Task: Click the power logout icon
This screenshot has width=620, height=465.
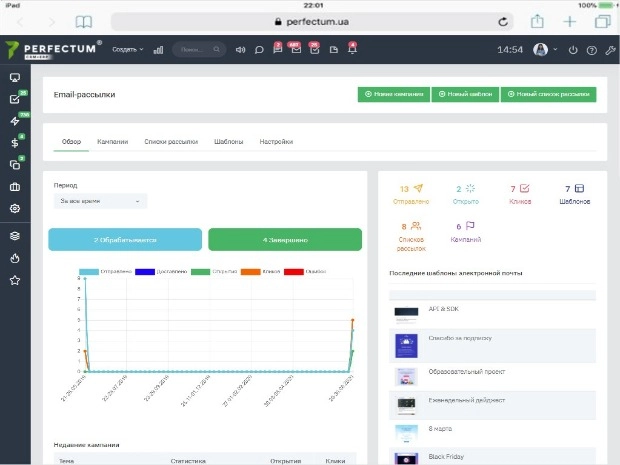Action: coord(573,50)
